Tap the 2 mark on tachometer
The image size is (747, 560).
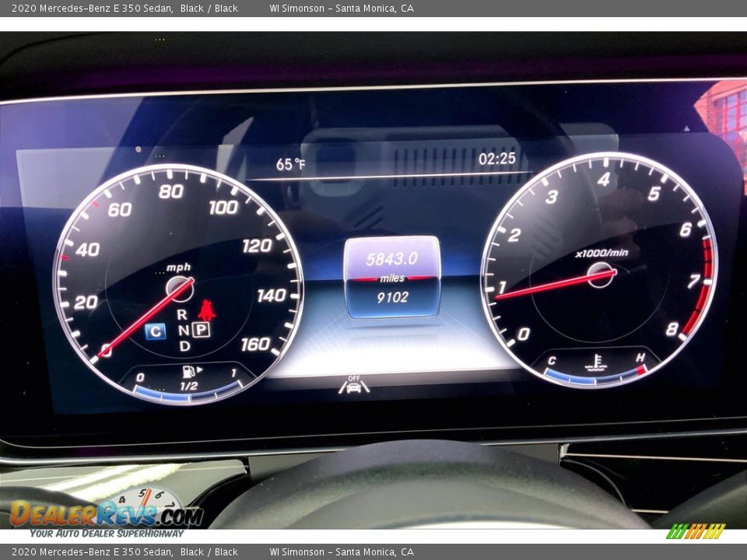coord(514,235)
